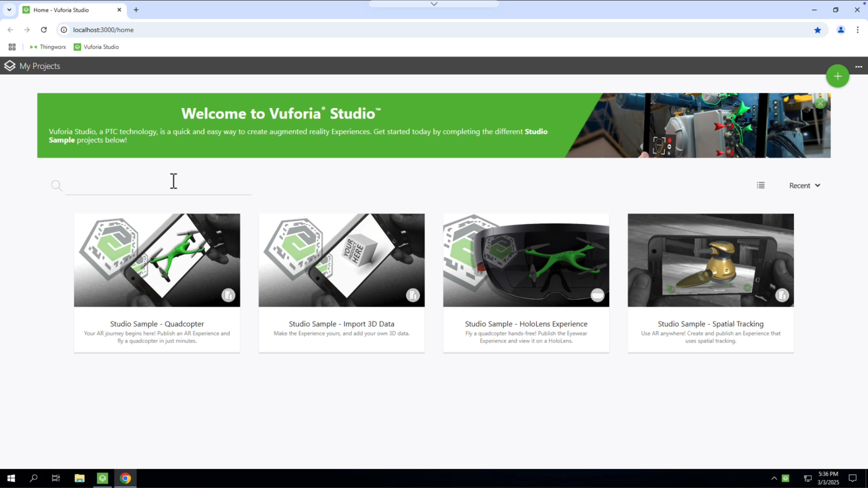Image resolution: width=868 pixels, height=488 pixels.
Task: Open the Windows notification center
Action: (853, 478)
